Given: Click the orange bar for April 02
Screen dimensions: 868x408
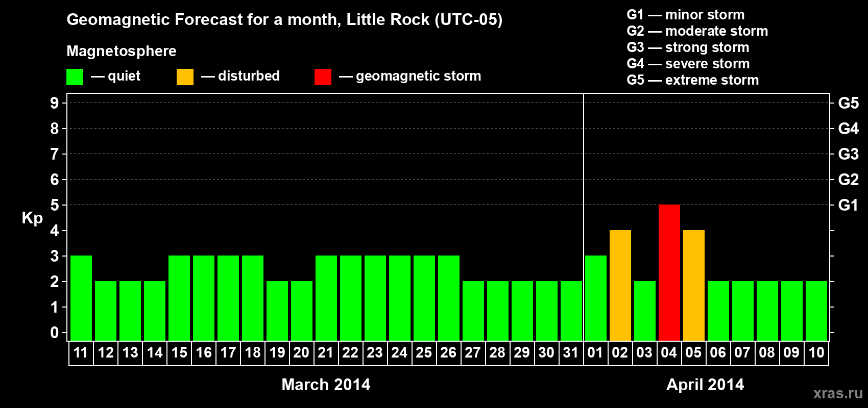Looking at the screenshot, I should pyautogui.click(x=620, y=285).
